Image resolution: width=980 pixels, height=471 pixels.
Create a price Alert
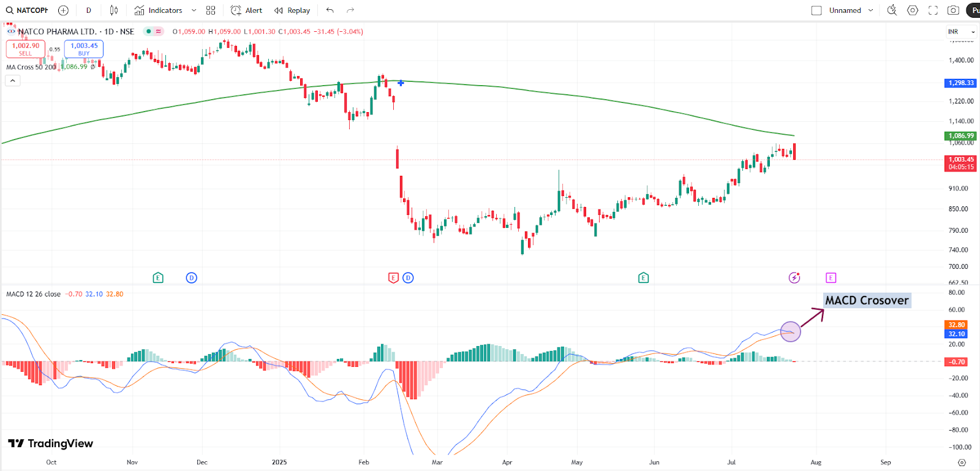click(246, 10)
